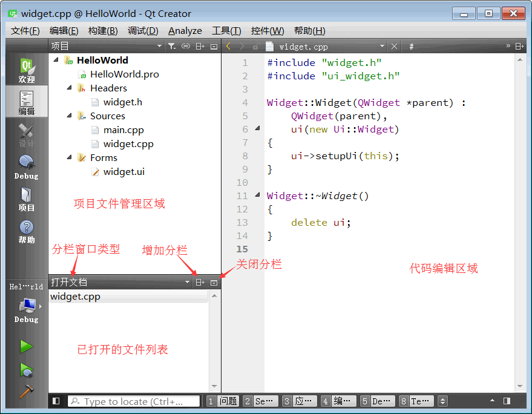Open the 5 Debugger console pane
The height and width of the screenshot is (414, 532).
click(x=378, y=401)
